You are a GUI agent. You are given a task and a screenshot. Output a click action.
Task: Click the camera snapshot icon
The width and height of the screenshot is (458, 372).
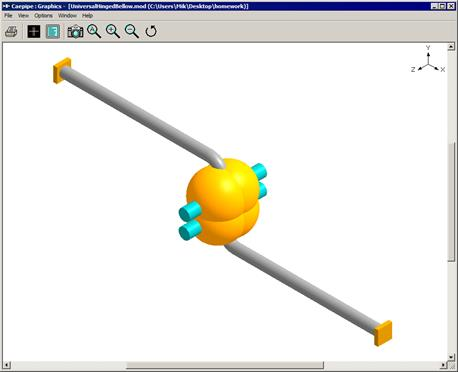tap(75, 32)
